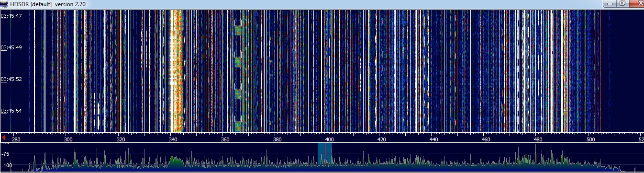Close the HDSDR window
This screenshot has width=644, height=173.
pyautogui.click(x=636, y=3)
